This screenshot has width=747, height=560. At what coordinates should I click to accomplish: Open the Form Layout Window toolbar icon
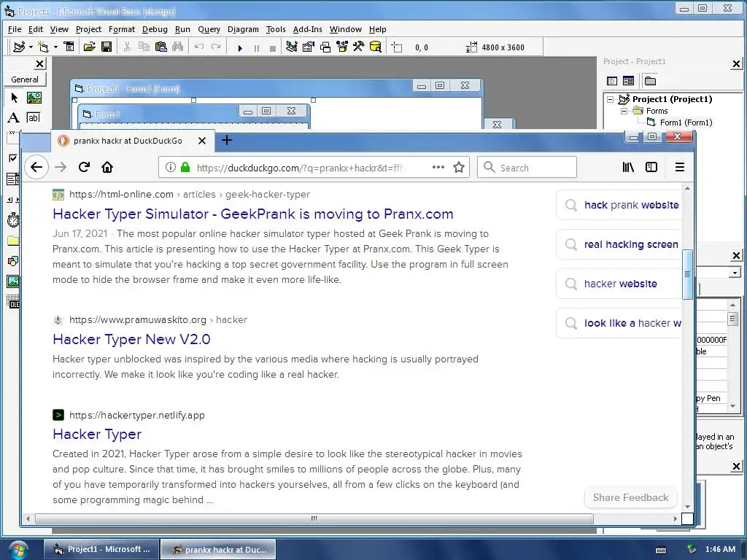tap(325, 47)
